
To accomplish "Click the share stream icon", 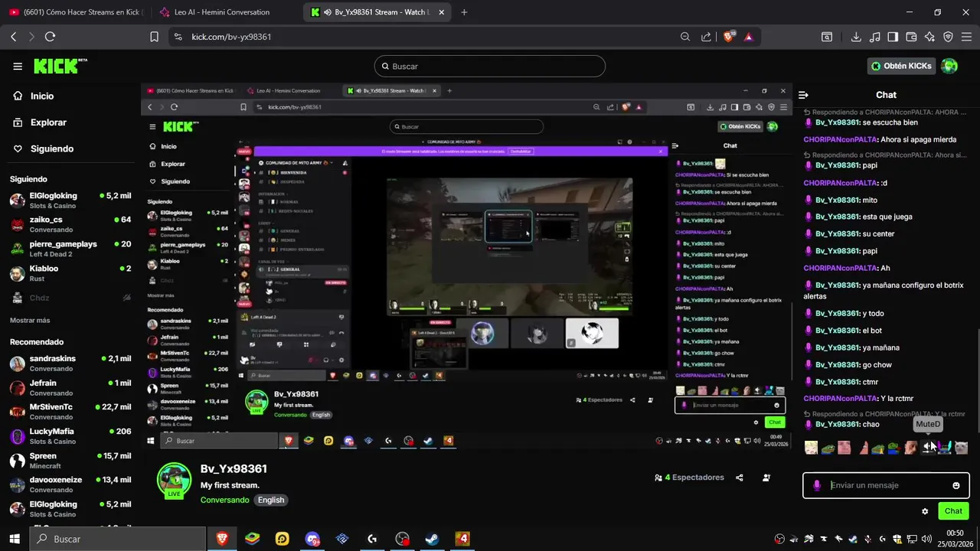I will point(740,478).
